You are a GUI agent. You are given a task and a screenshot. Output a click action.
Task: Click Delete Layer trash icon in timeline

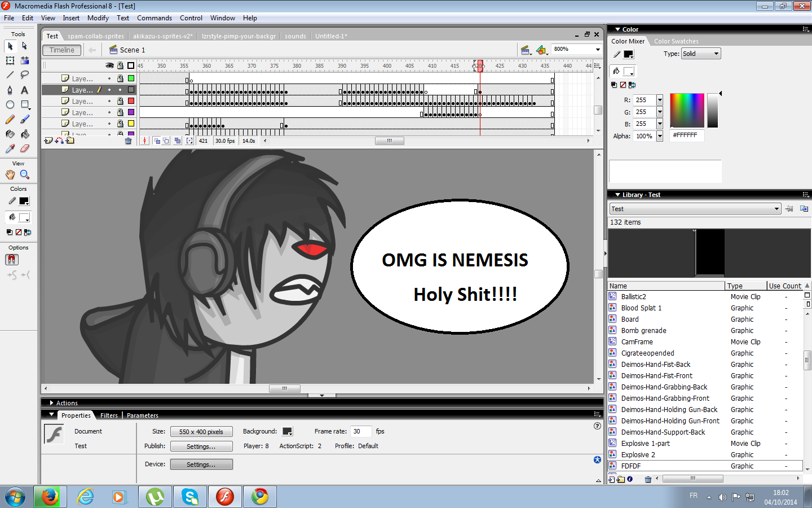[x=129, y=141]
